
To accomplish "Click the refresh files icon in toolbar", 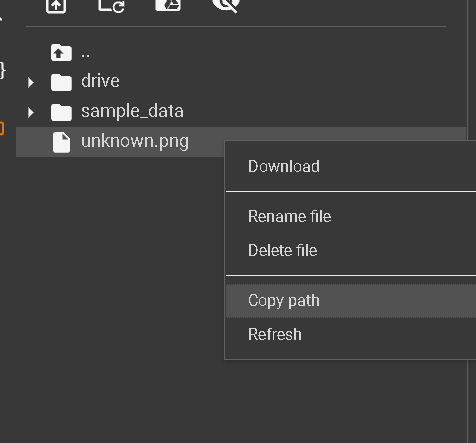I will [x=111, y=6].
